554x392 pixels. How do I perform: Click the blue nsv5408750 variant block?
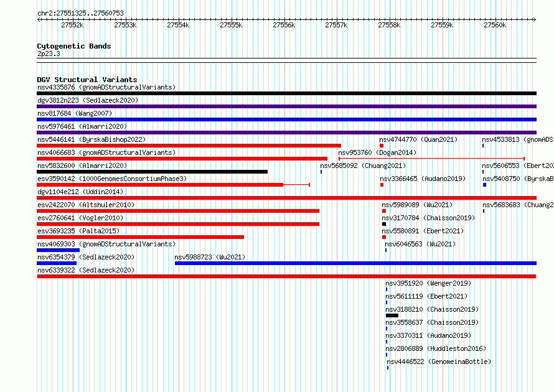coord(485,185)
